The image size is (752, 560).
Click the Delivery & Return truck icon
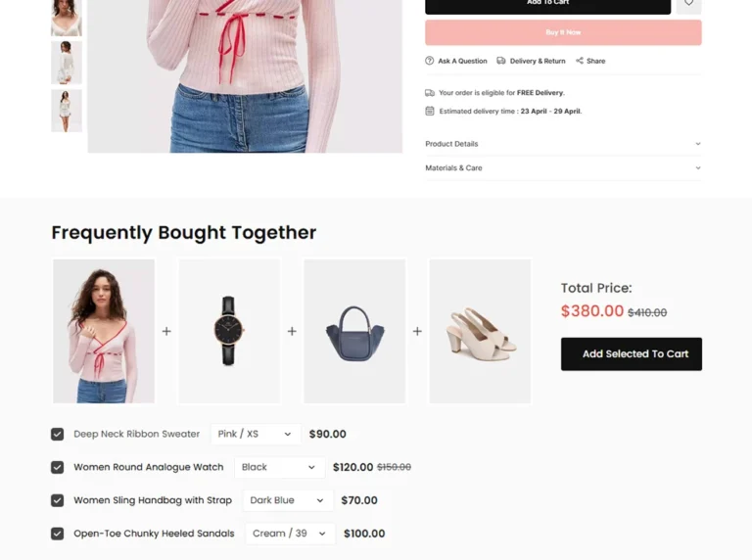(501, 61)
